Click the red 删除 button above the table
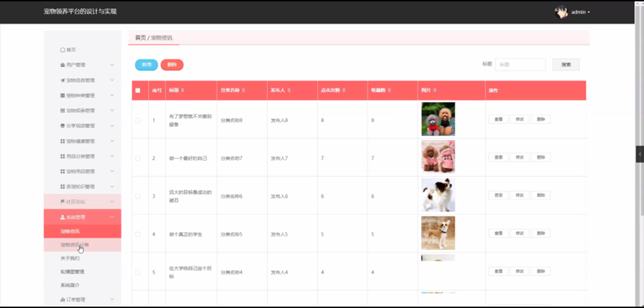The width and height of the screenshot is (644, 308). (172, 65)
